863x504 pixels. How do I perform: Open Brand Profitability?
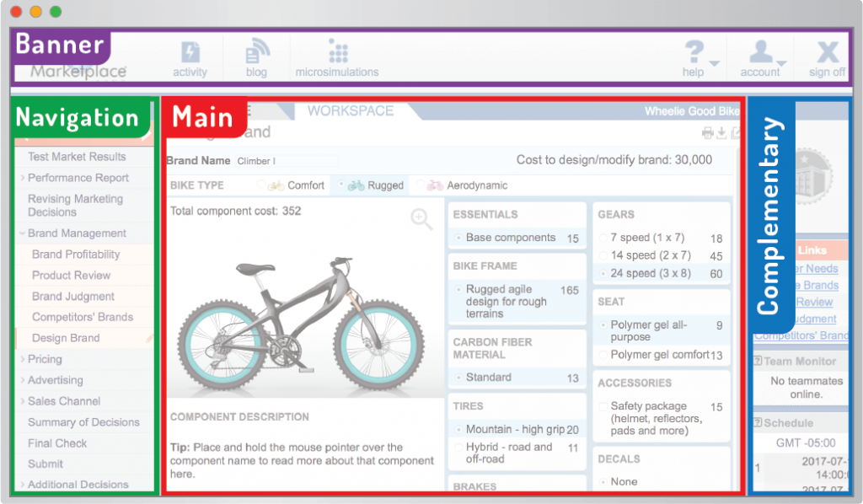(x=76, y=255)
